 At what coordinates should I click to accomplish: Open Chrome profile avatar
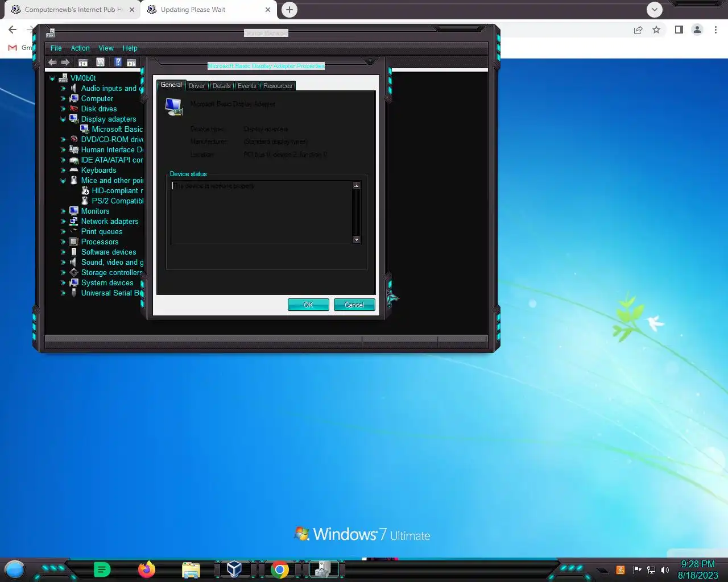coord(697,30)
